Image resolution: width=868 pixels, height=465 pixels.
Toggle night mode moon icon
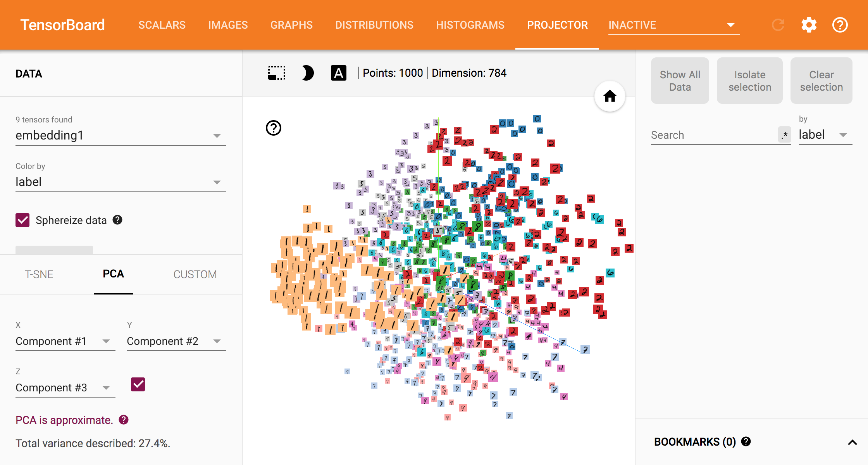tap(307, 73)
